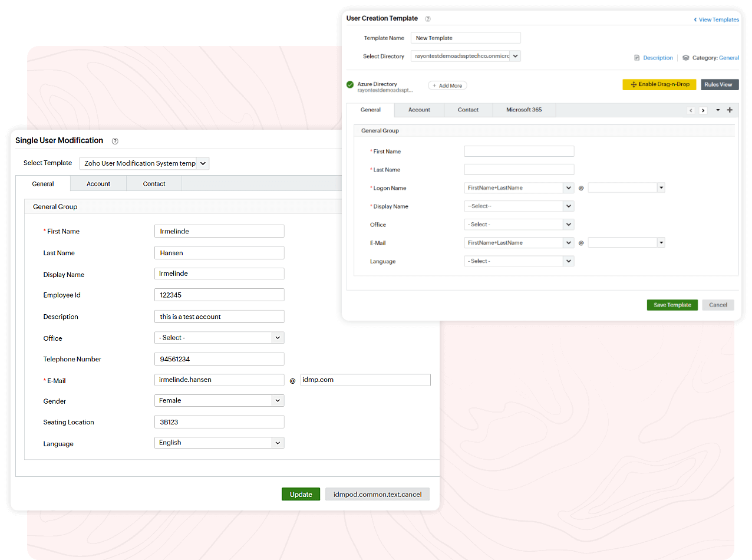Click the help icon beside Single User Modification
This screenshot has width=752, height=560.
click(115, 141)
